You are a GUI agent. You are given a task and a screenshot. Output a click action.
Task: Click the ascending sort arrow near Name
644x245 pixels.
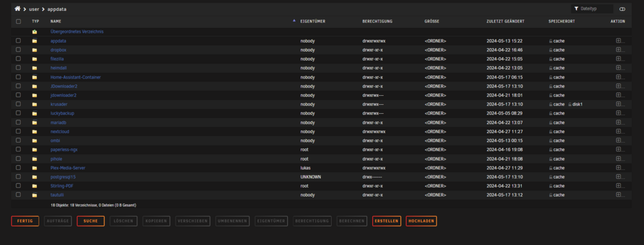(294, 21)
